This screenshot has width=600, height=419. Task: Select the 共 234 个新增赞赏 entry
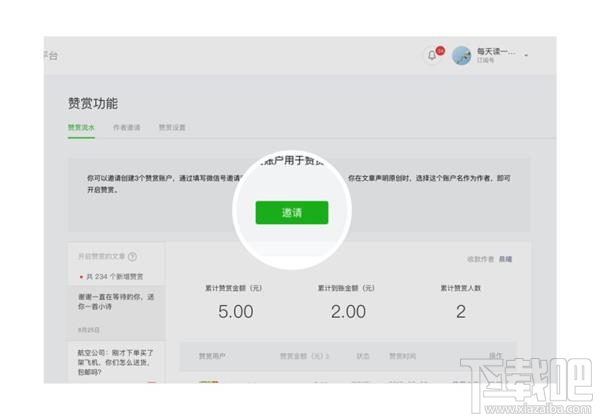112,276
